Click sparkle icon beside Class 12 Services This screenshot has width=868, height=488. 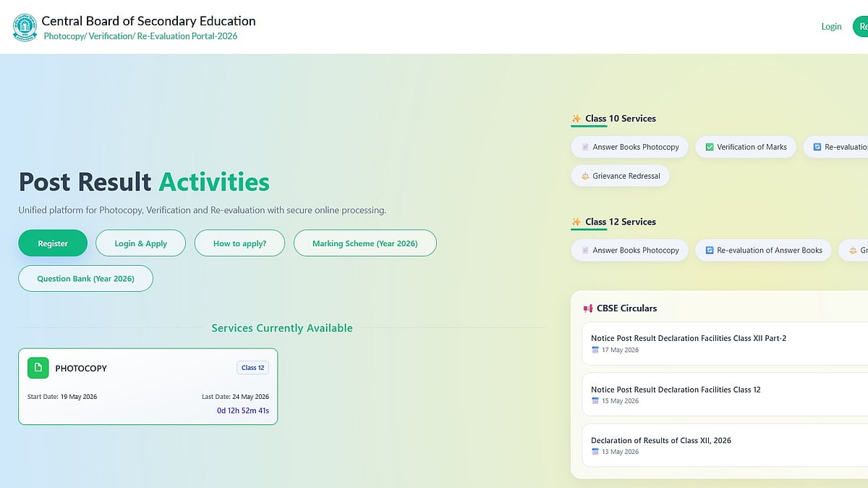(576, 222)
